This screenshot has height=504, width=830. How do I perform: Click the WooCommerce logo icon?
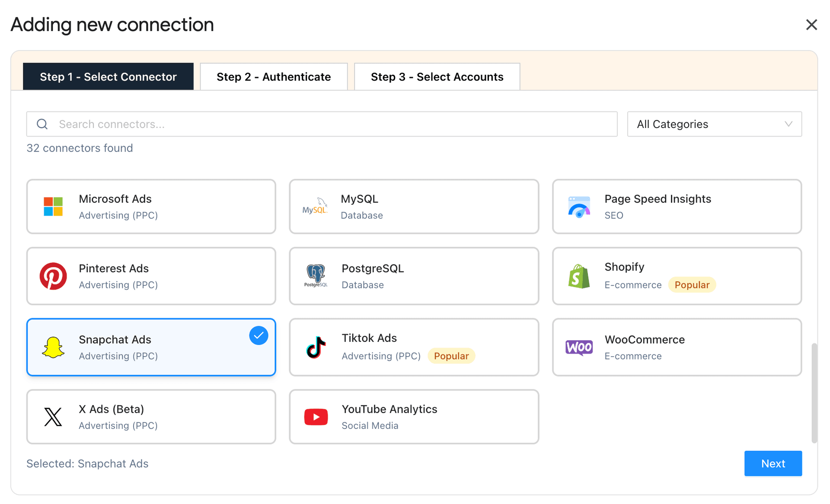coord(579,347)
